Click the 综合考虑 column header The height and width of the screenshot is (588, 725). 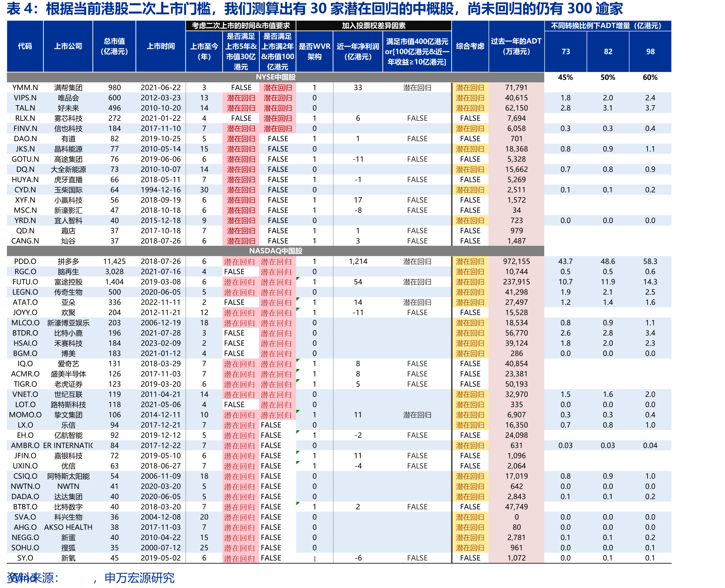click(x=470, y=46)
